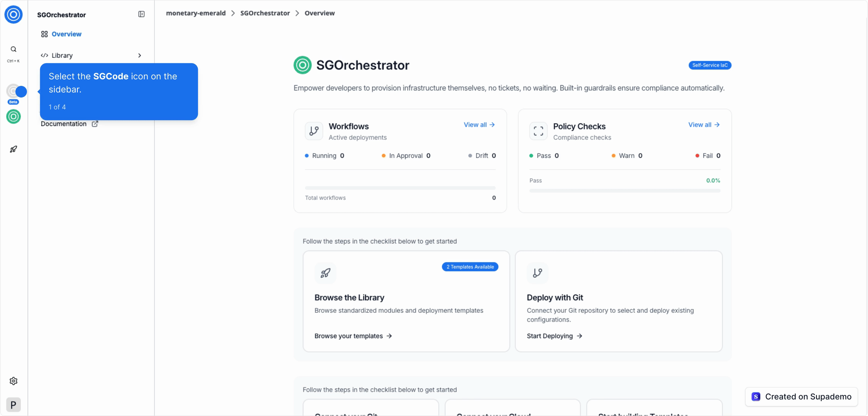This screenshot has height=416, width=868.
Task: Expand the Library menu chevron
Action: pyautogui.click(x=139, y=55)
